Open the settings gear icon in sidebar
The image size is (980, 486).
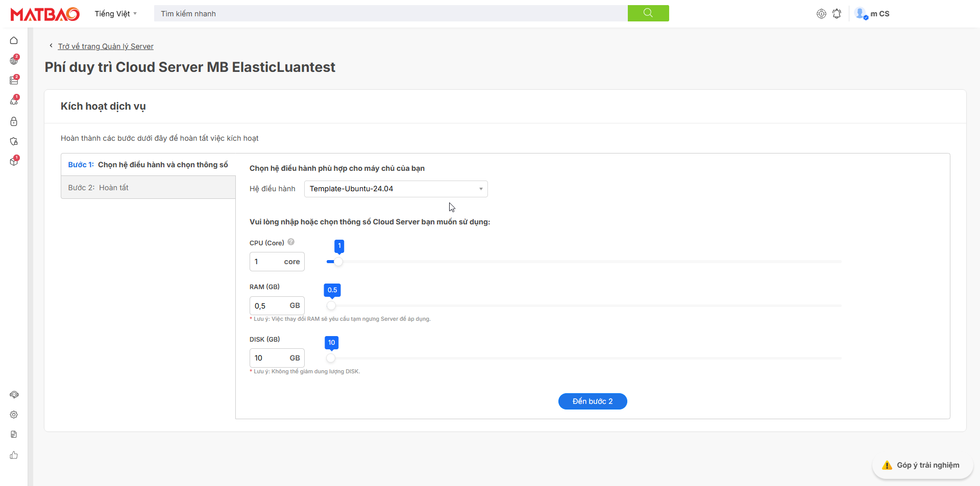point(14,415)
